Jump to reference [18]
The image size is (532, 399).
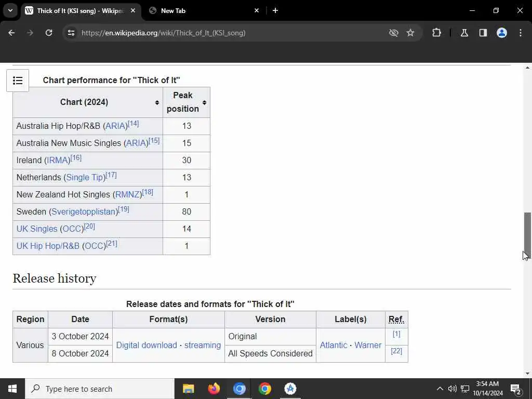pos(148,192)
